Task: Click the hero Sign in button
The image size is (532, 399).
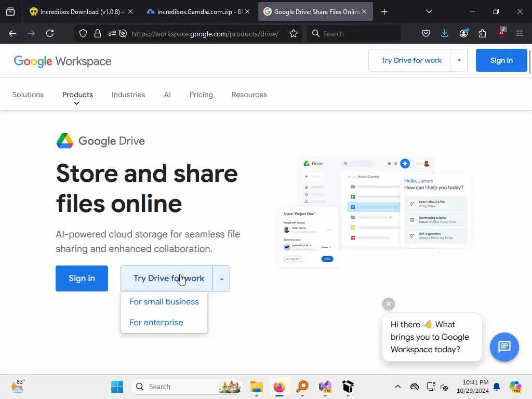Action: (82, 278)
